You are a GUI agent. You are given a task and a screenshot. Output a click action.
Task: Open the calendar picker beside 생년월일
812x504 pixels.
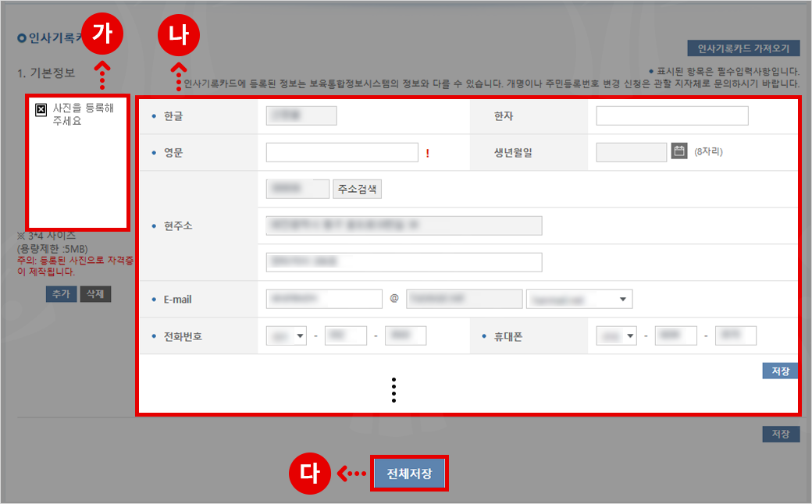[x=679, y=151]
